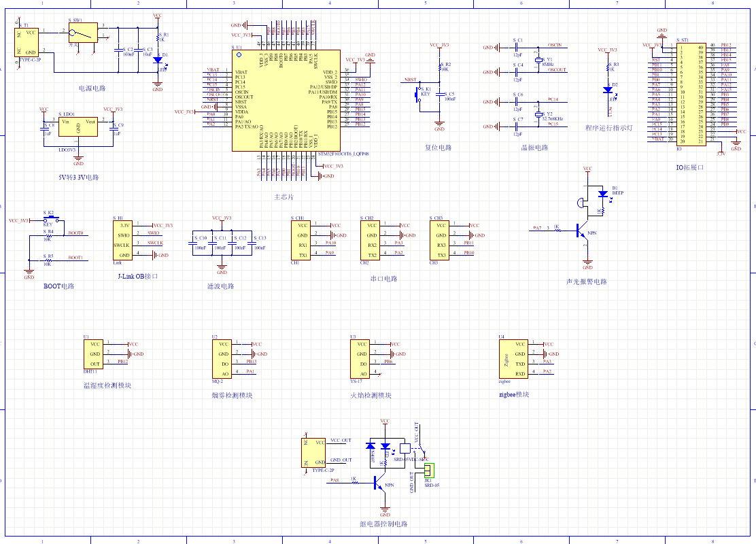Click the S_SW1 power switch symbol
This screenshot has height=544, width=756.
(83, 33)
